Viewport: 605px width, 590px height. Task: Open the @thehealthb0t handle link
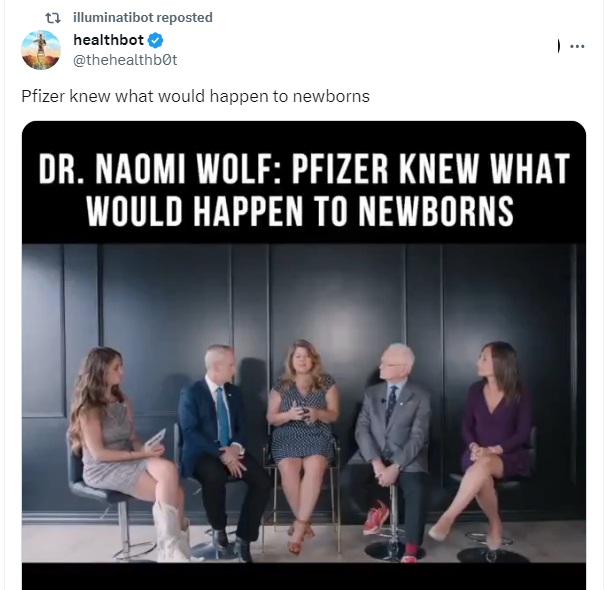(x=125, y=60)
